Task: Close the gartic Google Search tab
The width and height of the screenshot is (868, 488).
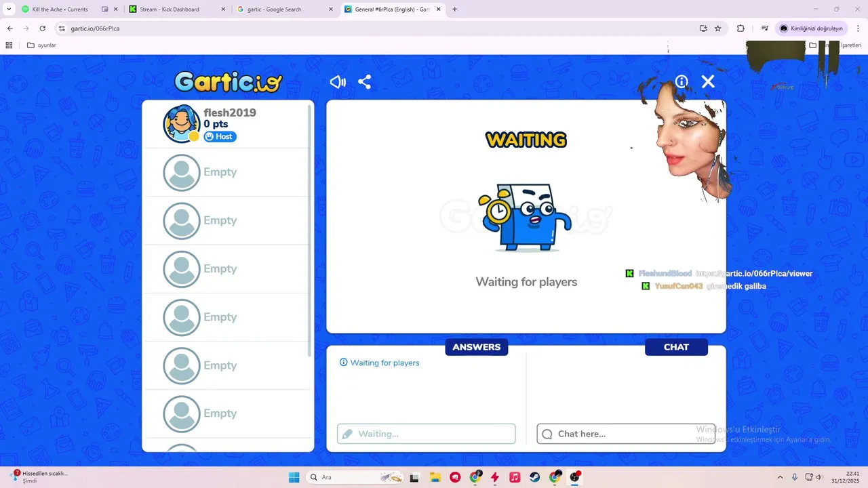Action: 331,9
